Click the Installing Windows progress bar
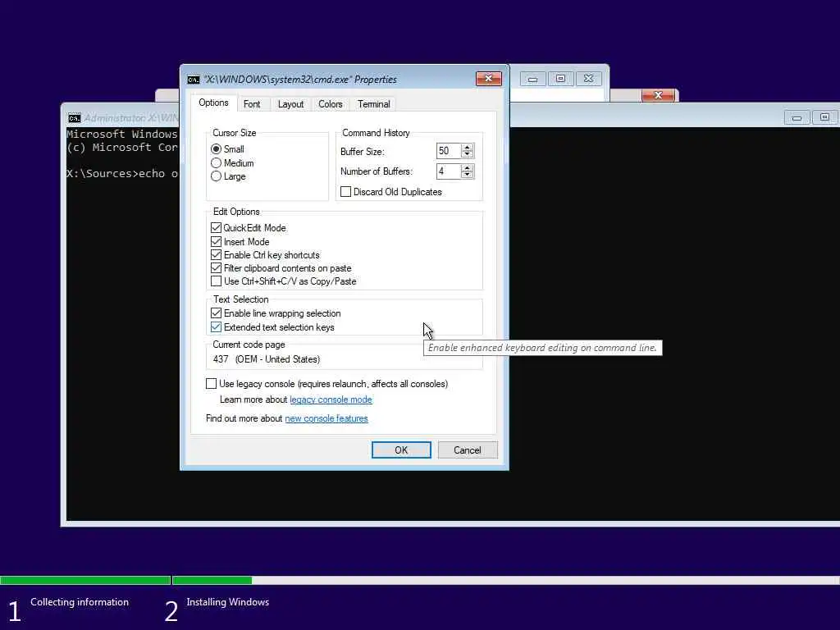 (505, 580)
